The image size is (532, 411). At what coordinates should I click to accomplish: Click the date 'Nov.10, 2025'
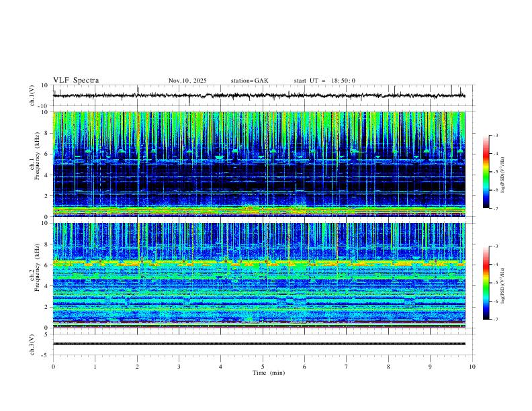(187, 81)
